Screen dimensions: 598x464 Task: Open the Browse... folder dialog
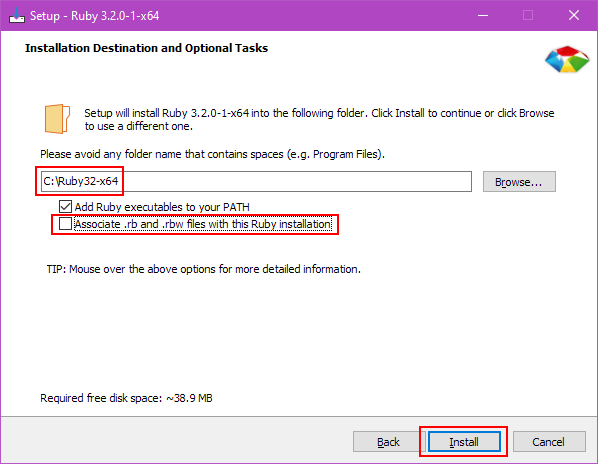[x=519, y=182]
